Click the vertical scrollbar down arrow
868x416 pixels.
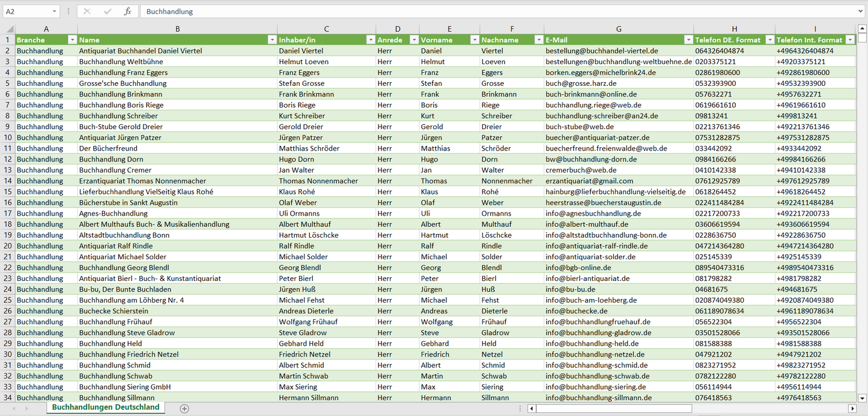(x=863, y=397)
